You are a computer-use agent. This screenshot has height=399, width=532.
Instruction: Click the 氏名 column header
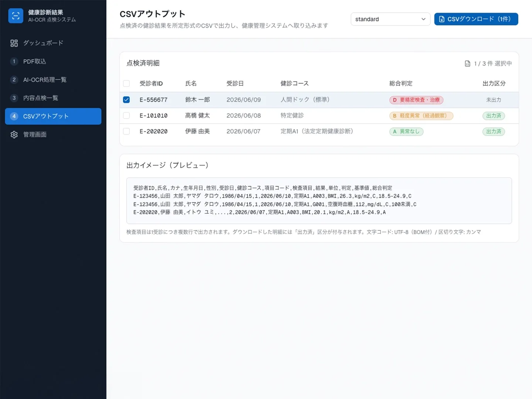pyautogui.click(x=191, y=83)
